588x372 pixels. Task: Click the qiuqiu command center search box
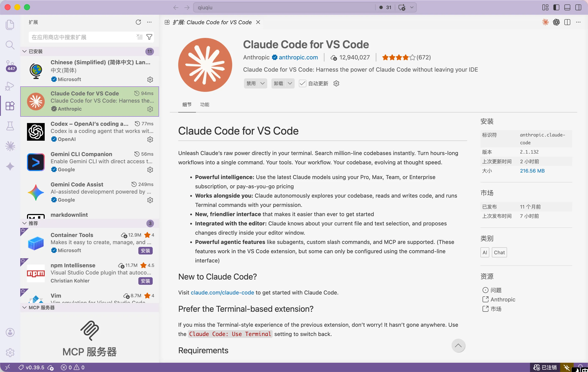pos(285,7)
